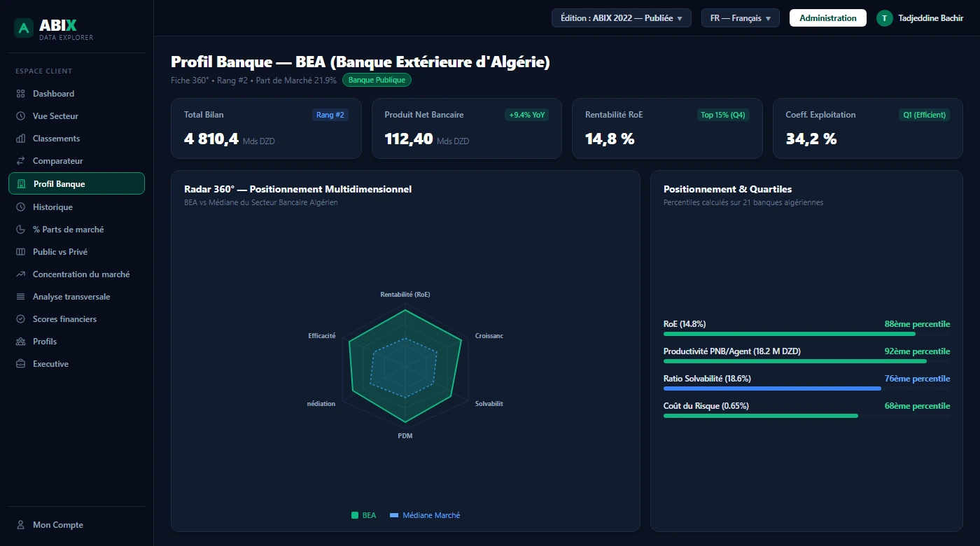Open the Édition ABIX 2022 dropdown
980x546 pixels.
point(622,18)
